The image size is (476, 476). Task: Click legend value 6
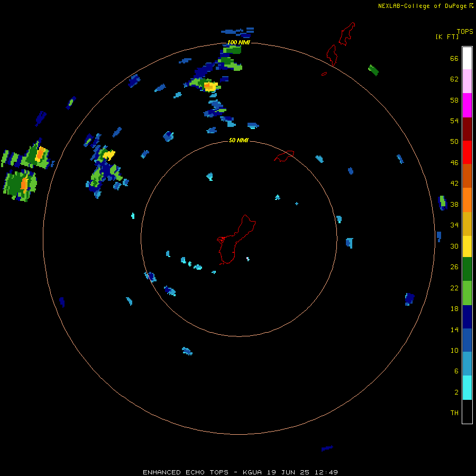click(x=456, y=371)
